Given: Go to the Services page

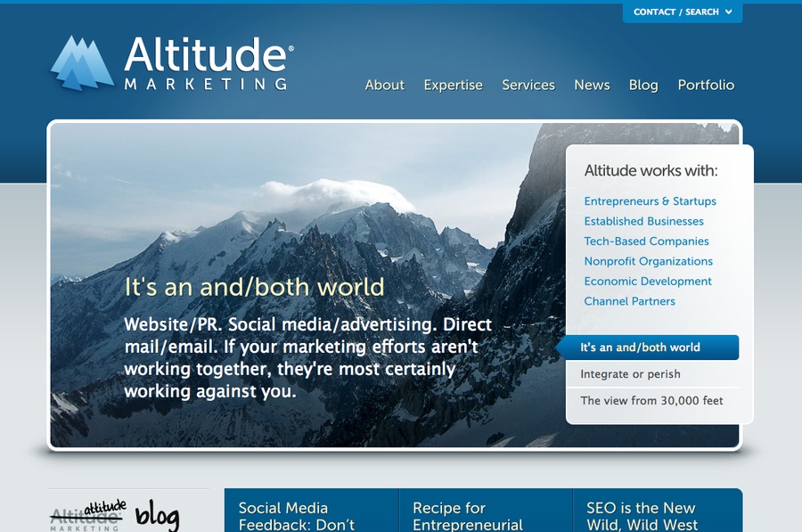Looking at the screenshot, I should tap(528, 85).
